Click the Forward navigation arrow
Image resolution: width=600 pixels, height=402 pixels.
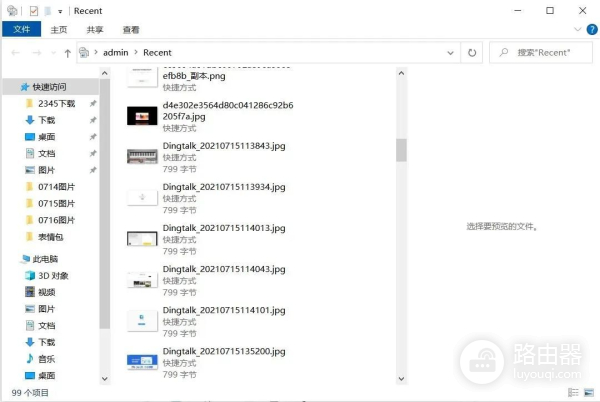(x=37, y=53)
